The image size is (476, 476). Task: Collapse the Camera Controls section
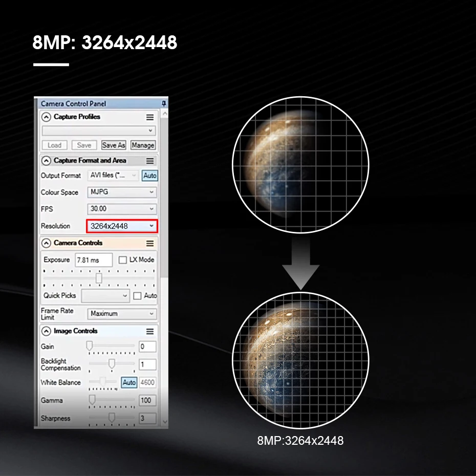coord(46,243)
